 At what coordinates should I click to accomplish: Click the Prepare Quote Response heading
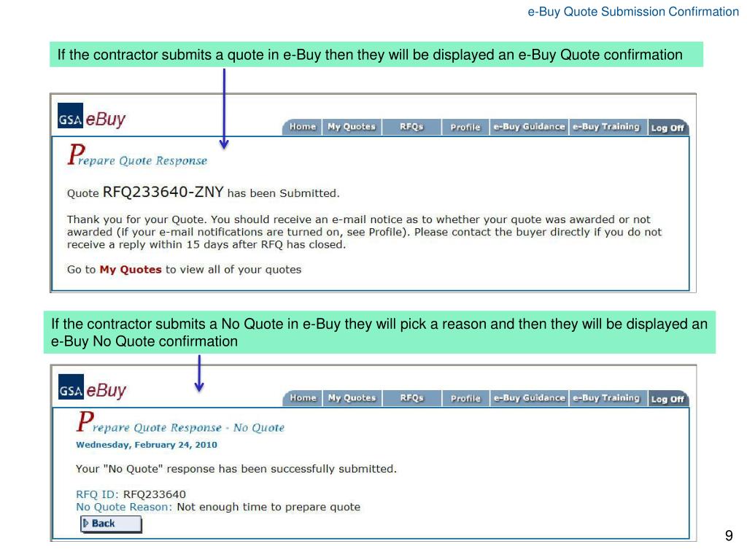coord(137,156)
